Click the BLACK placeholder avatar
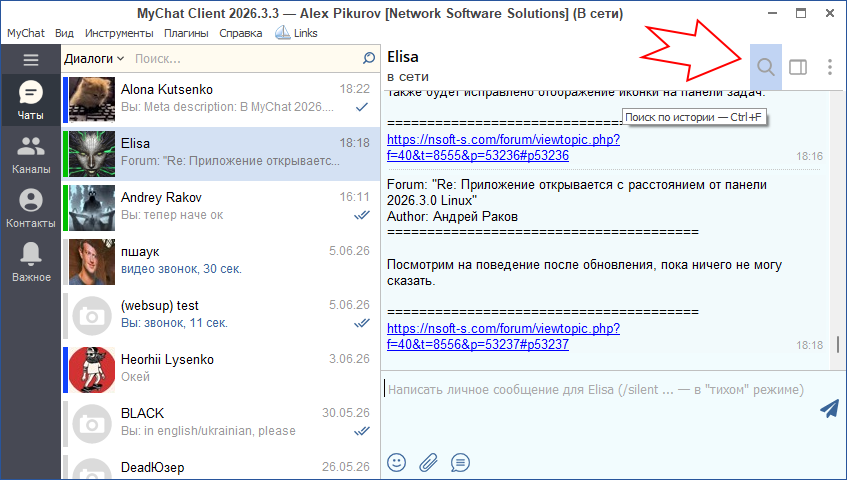The image size is (847, 480). point(92,424)
